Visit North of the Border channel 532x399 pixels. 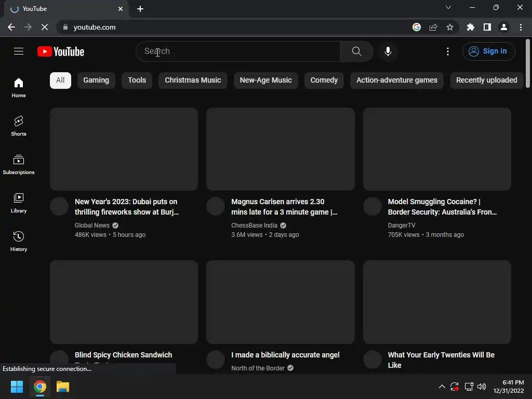click(x=258, y=368)
